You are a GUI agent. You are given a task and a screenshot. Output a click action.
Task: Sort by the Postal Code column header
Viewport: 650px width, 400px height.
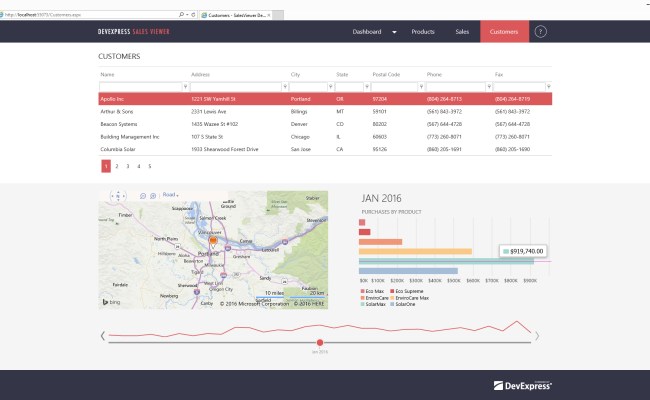click(386, 75)
